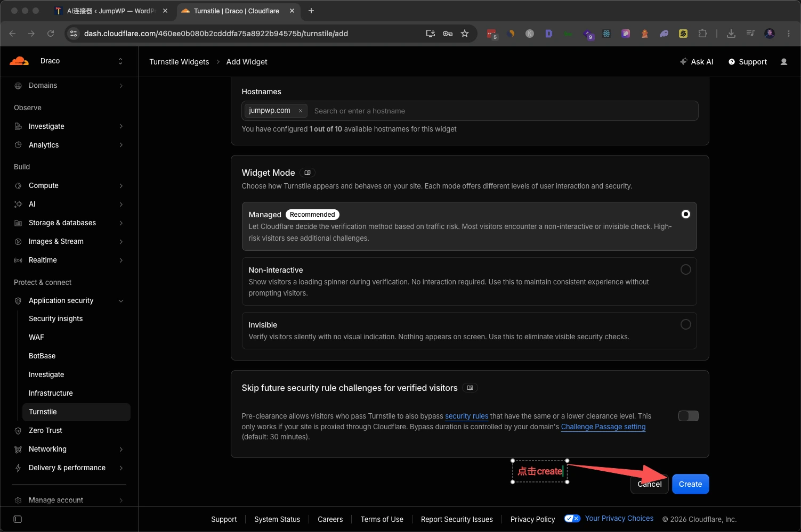Go back with the browser back arrow
801x532 pixels.
click(13, 34)
